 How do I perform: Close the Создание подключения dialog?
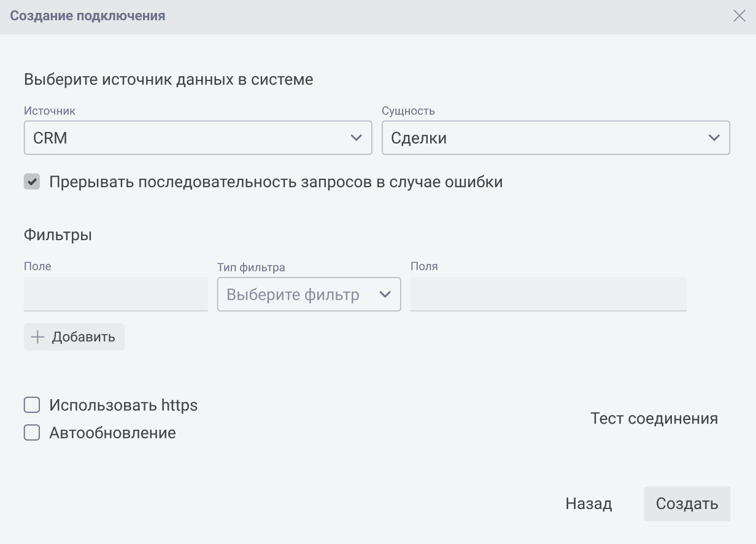pos(739,16)
